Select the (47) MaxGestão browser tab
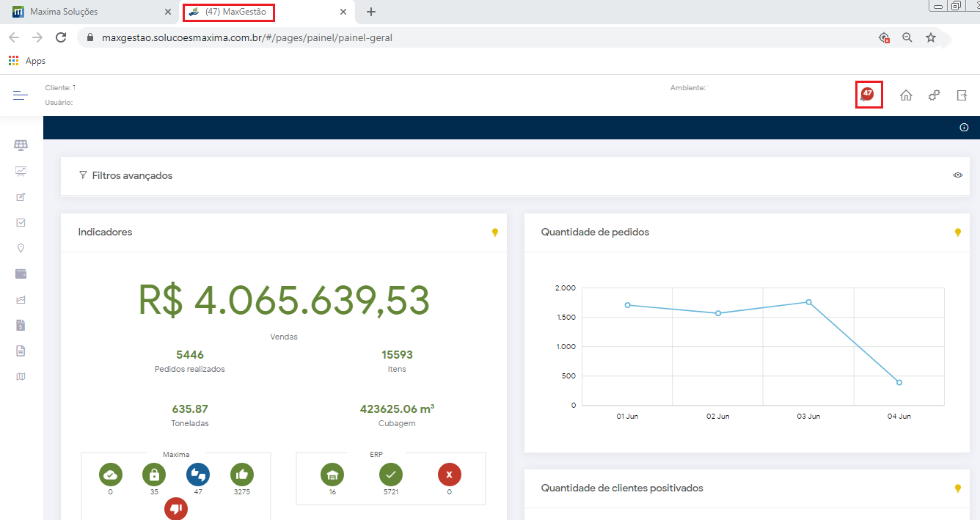980x520 pixels. (235, 12)
